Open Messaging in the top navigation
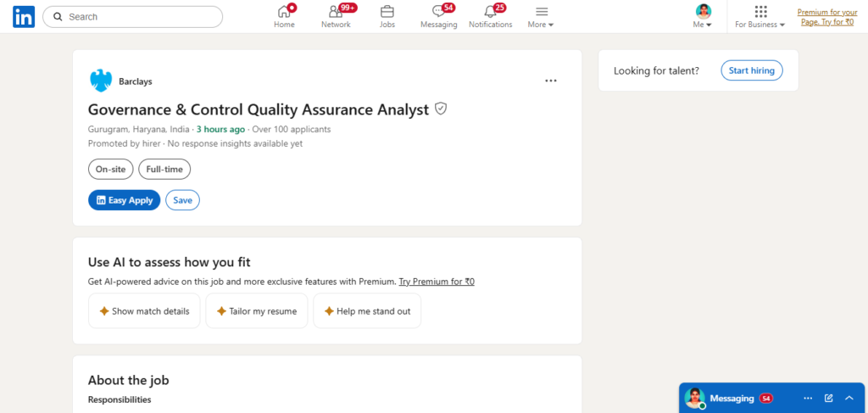Screen dimensions: 868x413 (x=439, y=17)
